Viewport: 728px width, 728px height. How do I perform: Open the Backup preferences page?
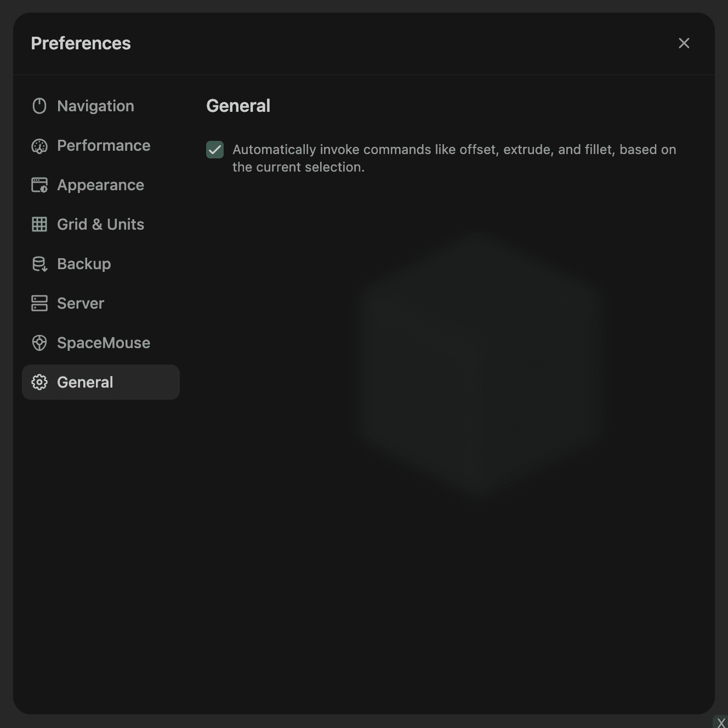84,264
